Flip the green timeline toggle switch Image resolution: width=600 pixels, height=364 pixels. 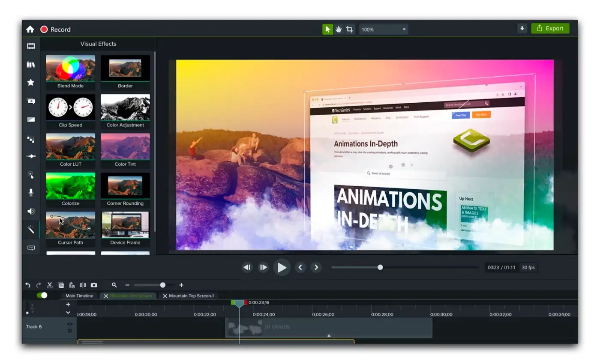42,295
